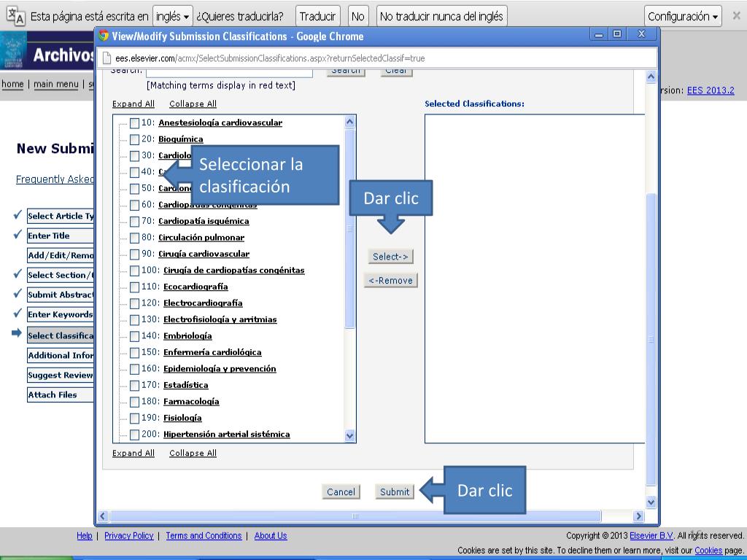Image resolution: width=747 pixels, height=560 pixels.
Task: Click the Chrome logo in title bar
Action: click(104, 36)
